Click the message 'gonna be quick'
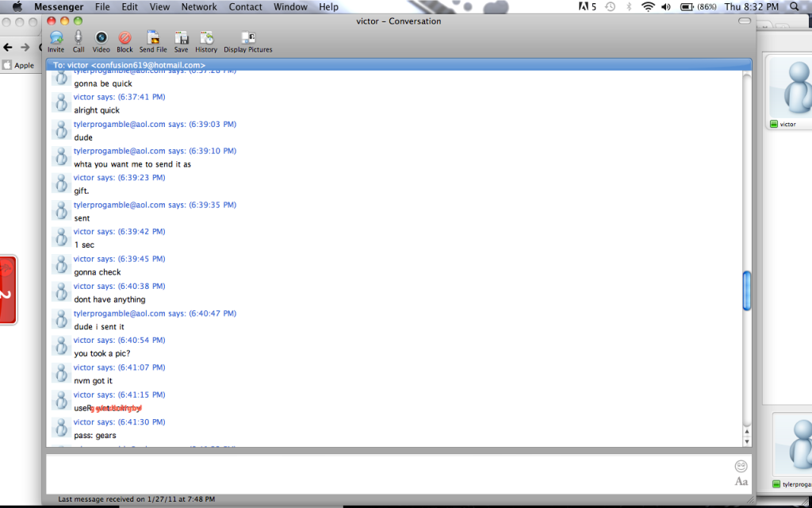Image resolution: width=812 pixels, height=508 pixels. point(103,83)
